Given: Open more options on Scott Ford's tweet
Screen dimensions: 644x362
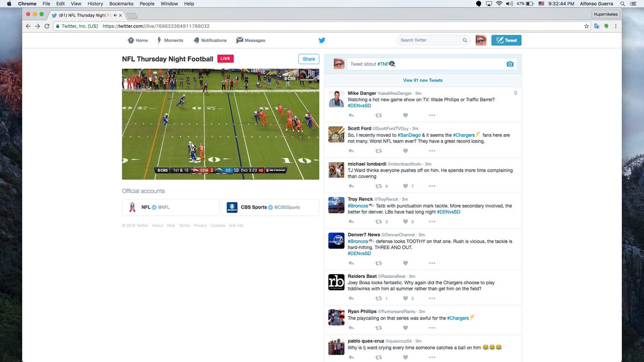Looking at the screenshot, I should (432, 151).
